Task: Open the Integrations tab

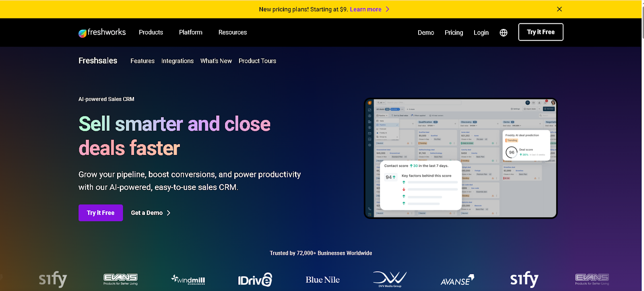Action: pos(178,61)
